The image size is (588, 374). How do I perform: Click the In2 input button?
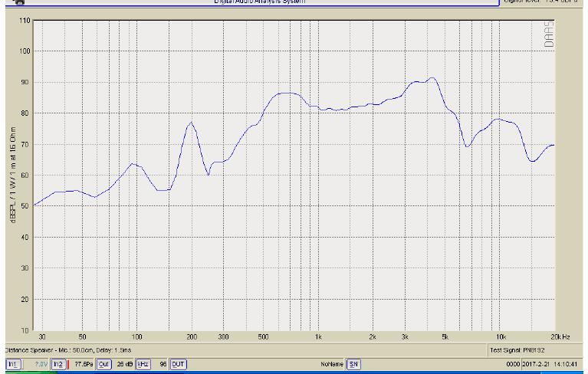click(58, 364)
